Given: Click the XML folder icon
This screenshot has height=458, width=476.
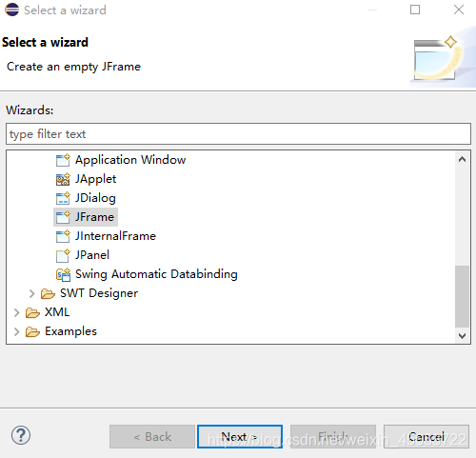Looking at the screenshot, I should [x=32, y=312].
